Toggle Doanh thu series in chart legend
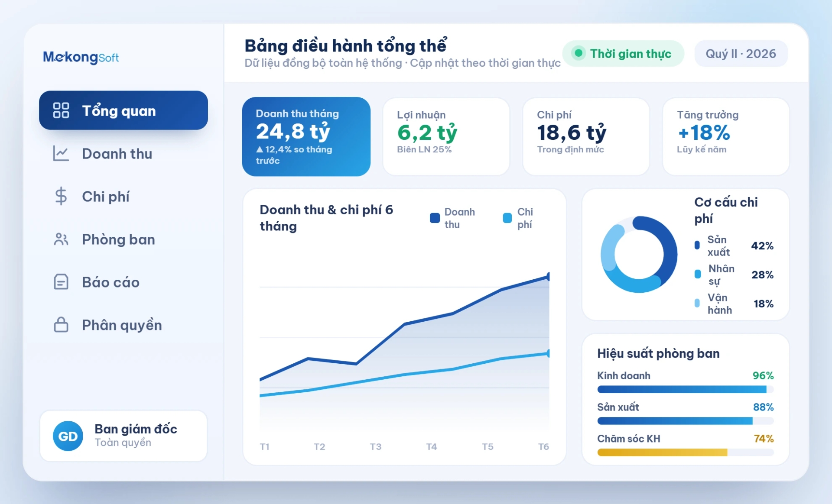The width and height of the screenshot is (832, 504). 452,218
